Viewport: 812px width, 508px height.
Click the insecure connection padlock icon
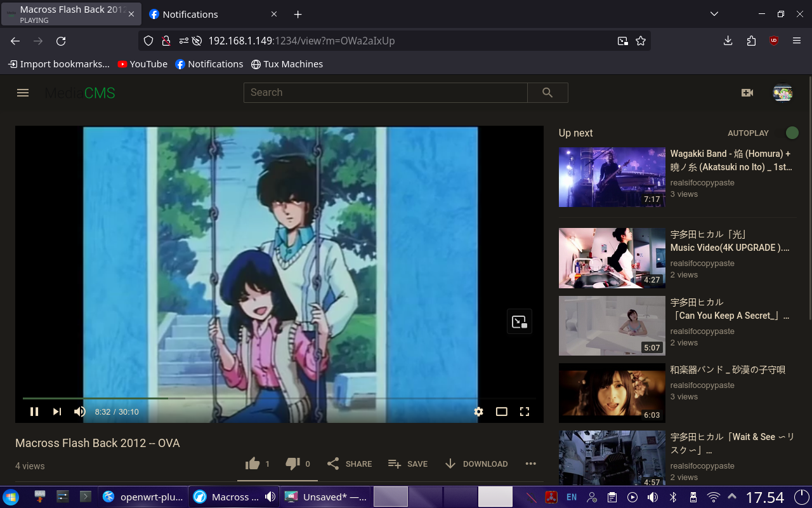point(166,41)
